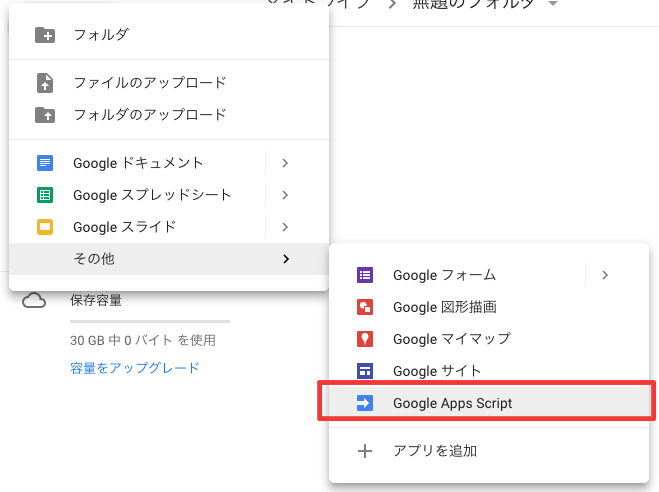
Task: Click the green Google Sheets icon
Action: click(45, 195)
